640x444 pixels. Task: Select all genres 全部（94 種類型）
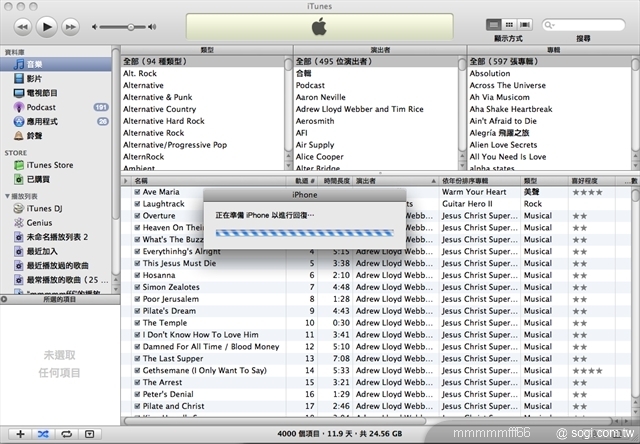203,62
